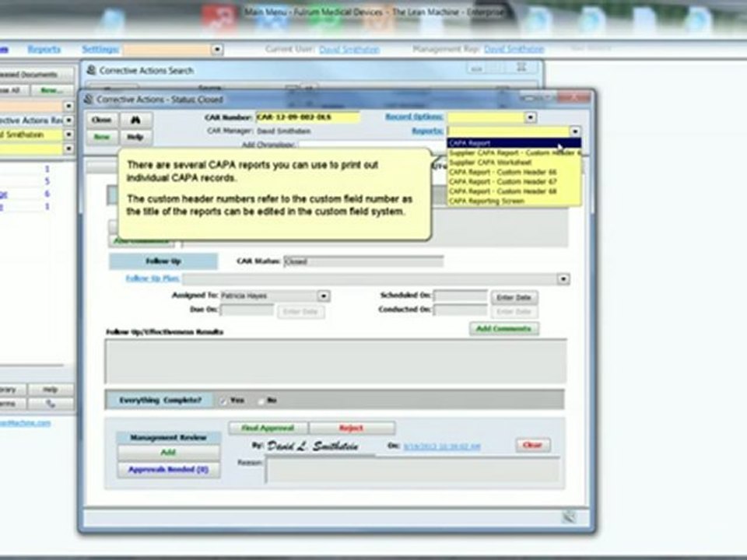
Task: Click the Follow Up Plan link
Action: pyautogui.click(x=153, y=278)
